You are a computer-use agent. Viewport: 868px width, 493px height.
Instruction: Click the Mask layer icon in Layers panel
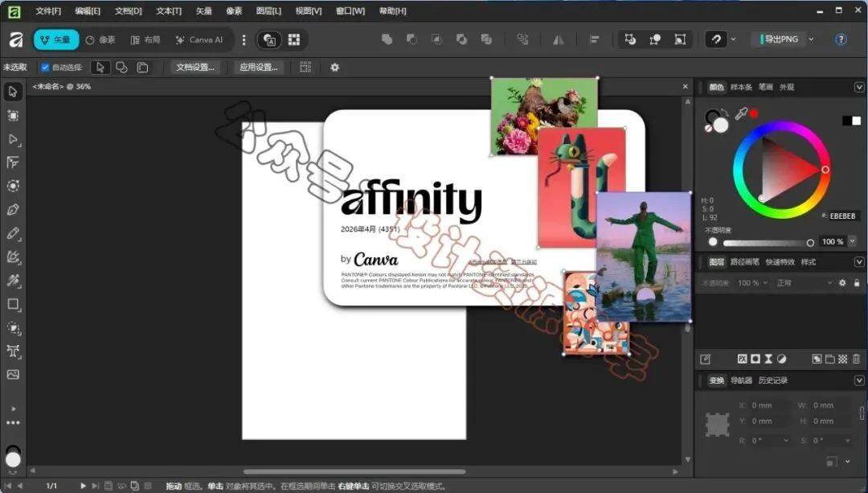click(755, 359)
